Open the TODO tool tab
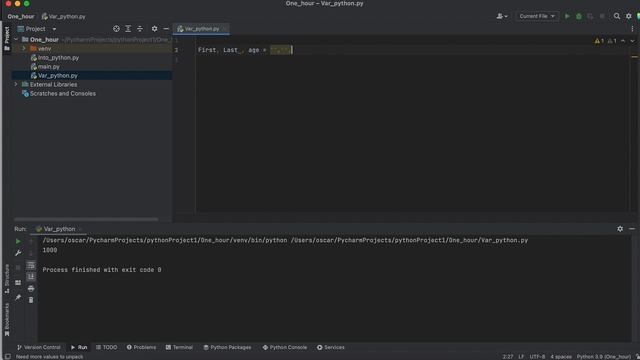Image resolution: width=640 pixels, height=360 pixels. 107,347
